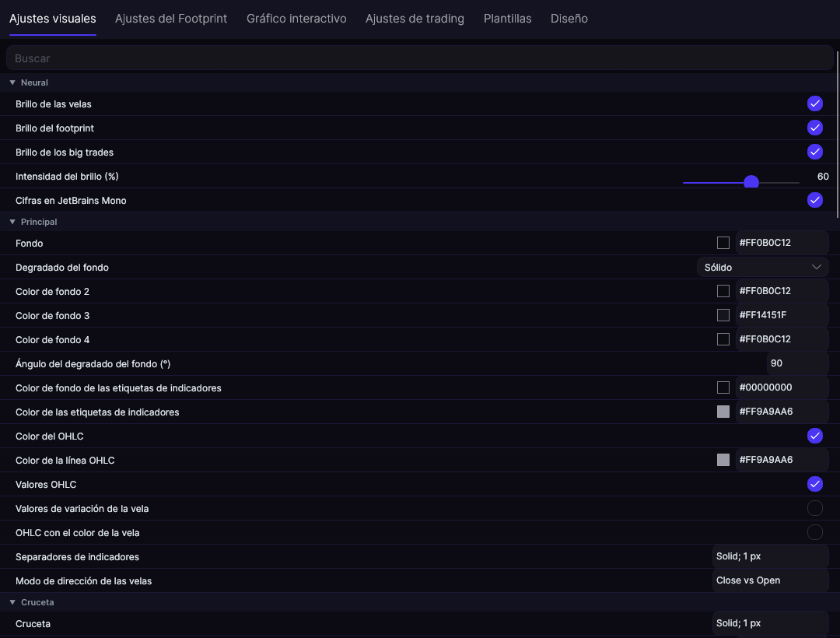Screen dimensions: 840x638
Task: Go to the Gráfico interactivo tab
Action: pos(296,19)
